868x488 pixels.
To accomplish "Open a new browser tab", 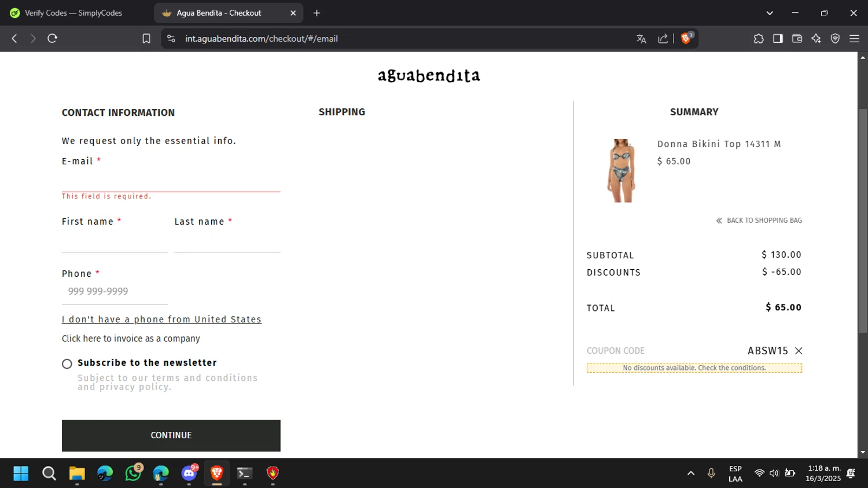I will pos(317,13).
